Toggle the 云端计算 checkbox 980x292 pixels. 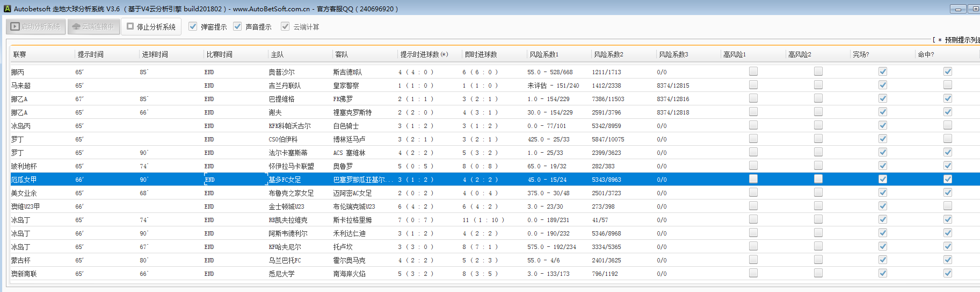(285, 26)
